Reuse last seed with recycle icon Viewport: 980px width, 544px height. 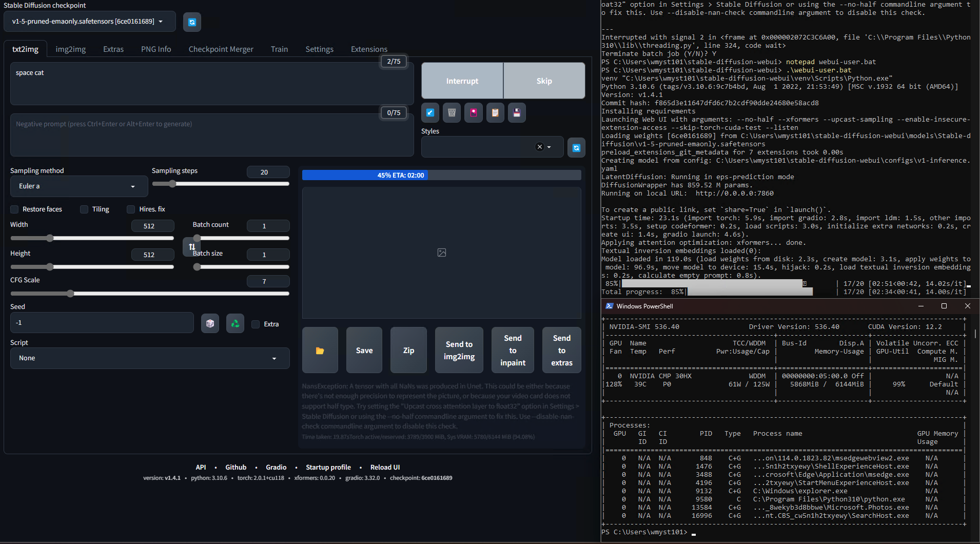click(x=235, y=324)
